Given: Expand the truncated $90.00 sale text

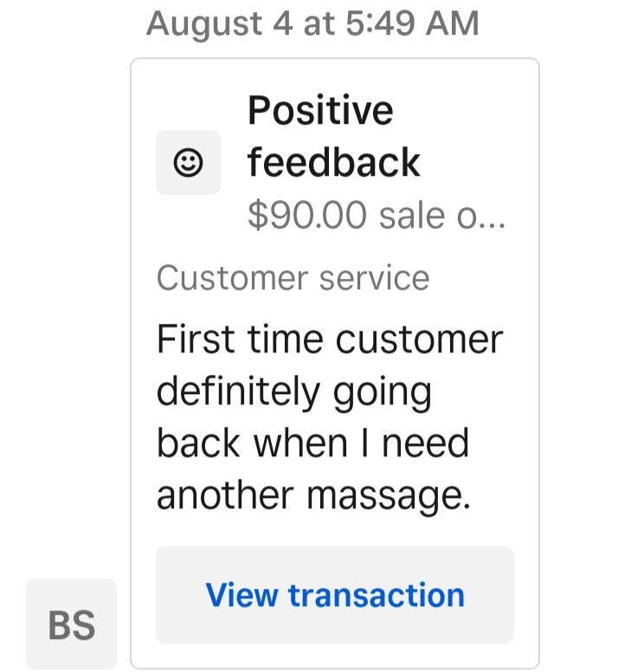Looking at the screenshot, I should tap(377, 215).
